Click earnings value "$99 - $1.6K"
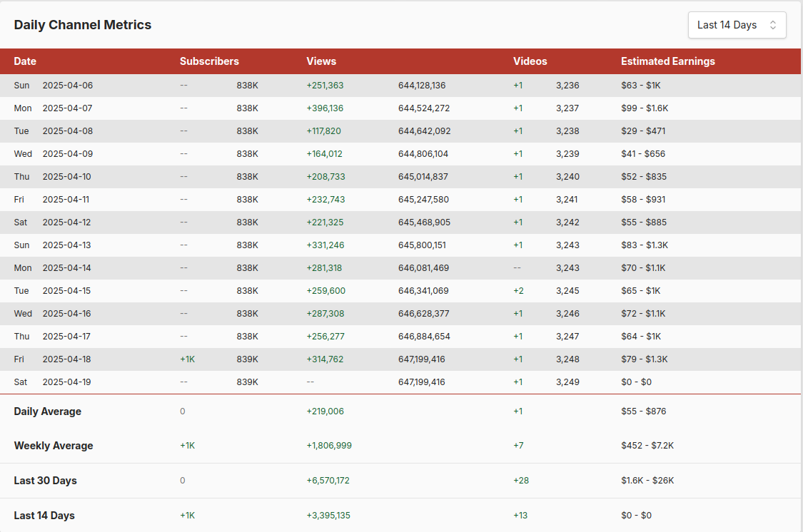Image resolution: width=803 pixels, height=532 pixels. point(645,108)
